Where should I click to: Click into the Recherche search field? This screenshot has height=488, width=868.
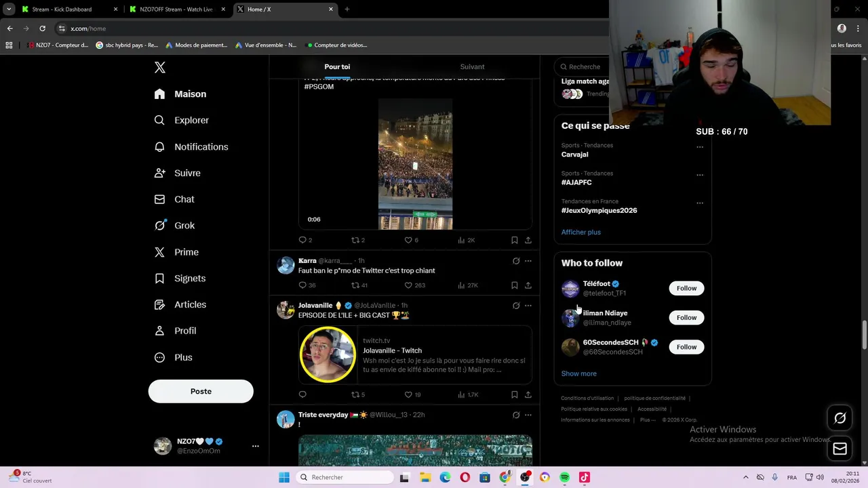coord(583,66)
